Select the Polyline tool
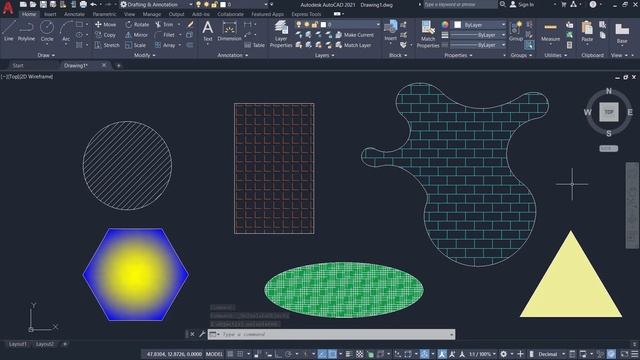 pos(26,31)
